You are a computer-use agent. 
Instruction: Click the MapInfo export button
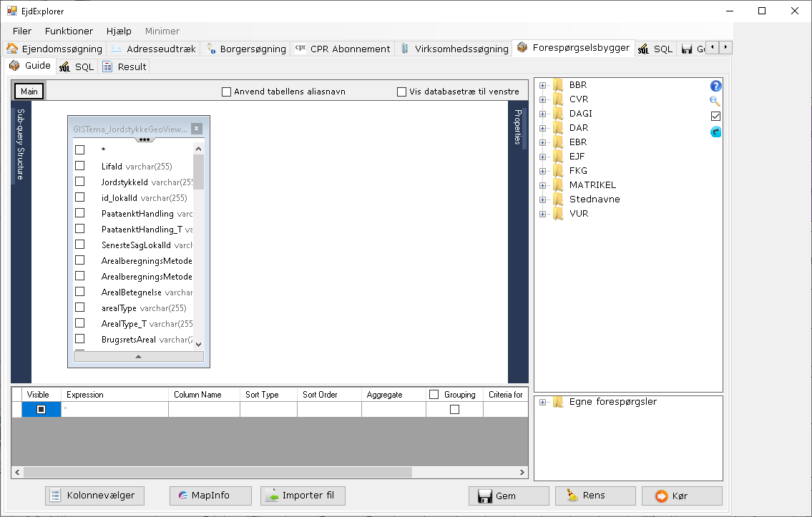[x=210, y=496]
